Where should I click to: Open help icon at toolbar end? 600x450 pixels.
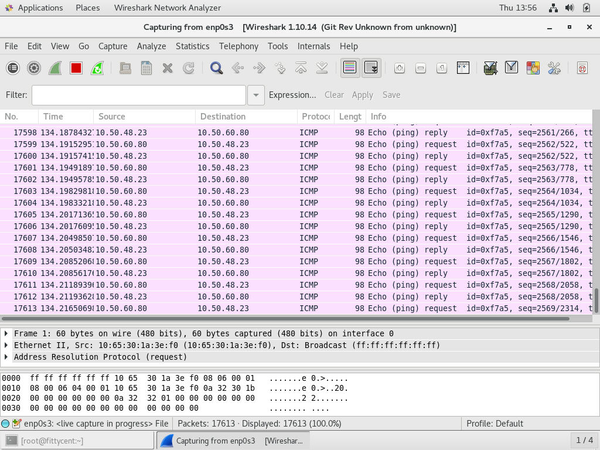tap(582, 68)
